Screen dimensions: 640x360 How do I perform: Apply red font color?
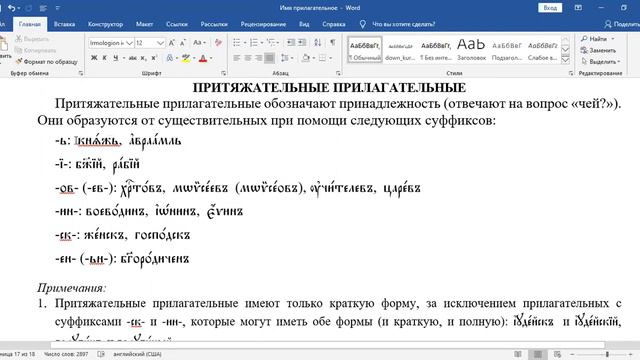click(203, 58)
